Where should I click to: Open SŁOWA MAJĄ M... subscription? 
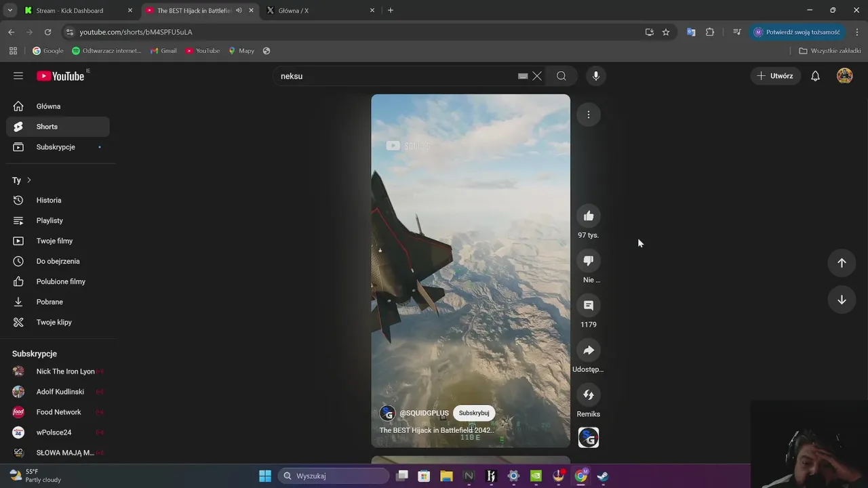click(x=58, y=453)
